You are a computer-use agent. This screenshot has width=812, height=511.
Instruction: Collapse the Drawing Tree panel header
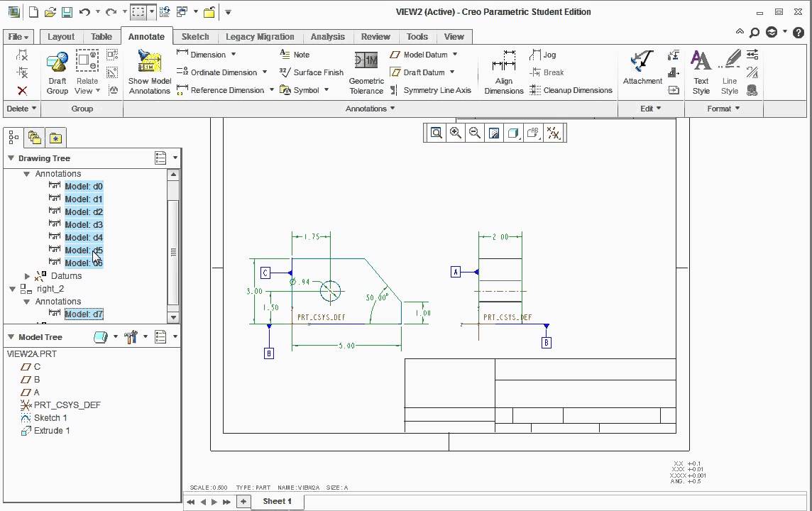(x=11, y=158)
